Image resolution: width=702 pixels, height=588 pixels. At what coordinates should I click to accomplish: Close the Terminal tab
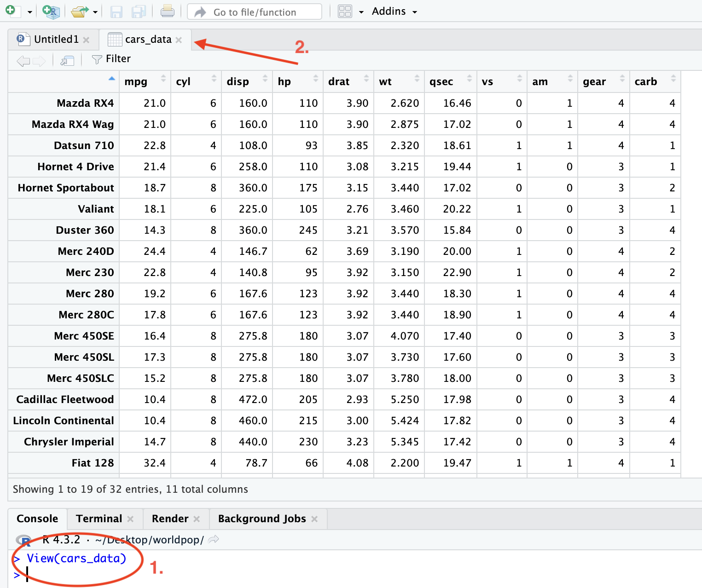point(130,519)
